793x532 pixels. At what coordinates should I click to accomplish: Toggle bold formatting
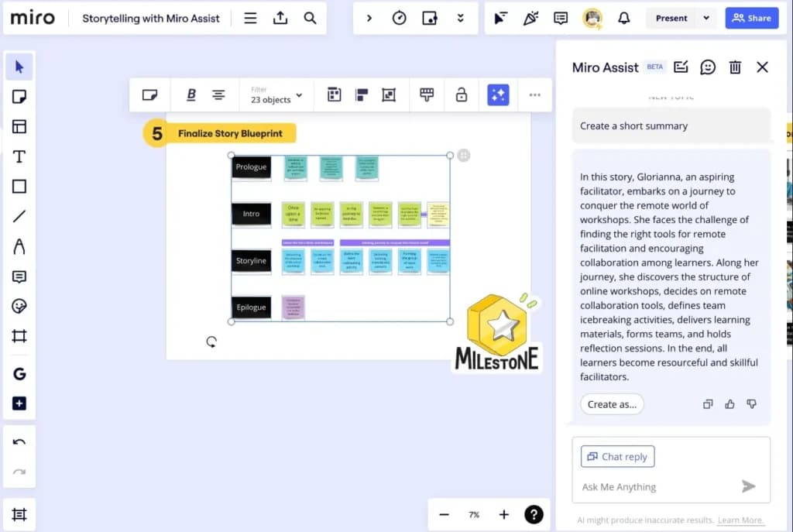191,94
